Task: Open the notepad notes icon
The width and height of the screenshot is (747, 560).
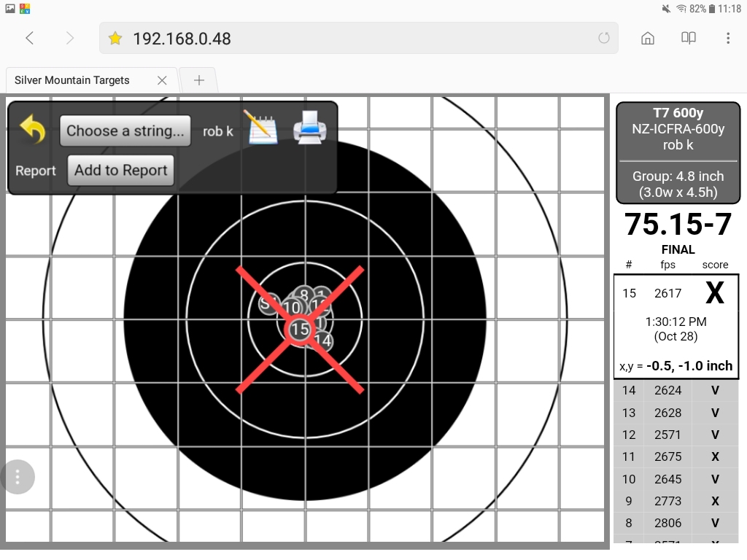Action: [x=261, y=127]
